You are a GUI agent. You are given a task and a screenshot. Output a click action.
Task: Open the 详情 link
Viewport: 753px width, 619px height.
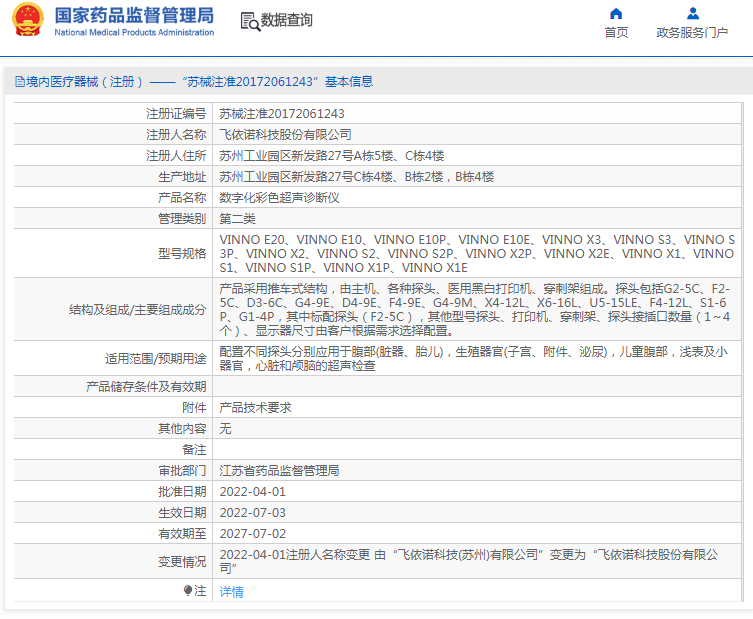(x=231, y=592)
